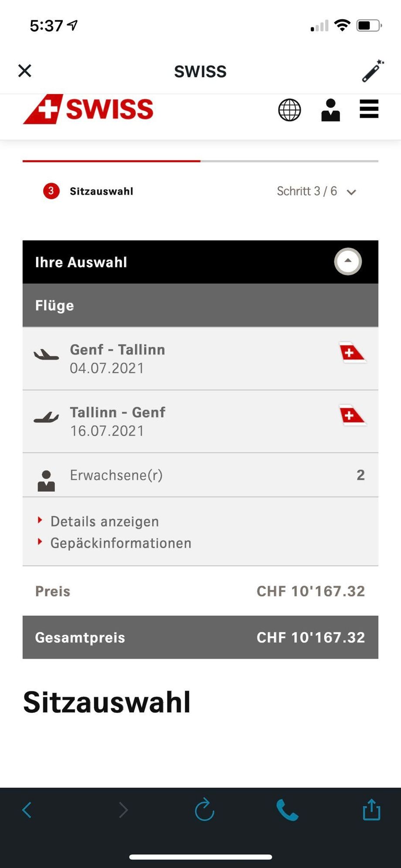401x868 pixels.
Task: Close the in-app browser with X
Action: [x=25, y=71]
